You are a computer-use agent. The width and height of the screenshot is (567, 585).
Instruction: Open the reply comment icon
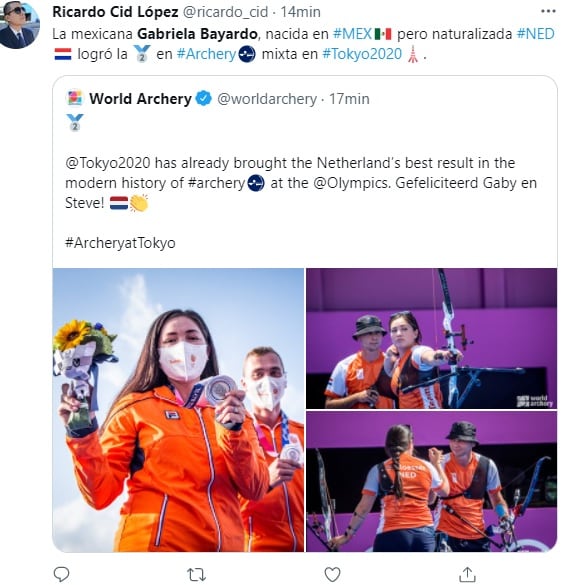(x=62, y=574)
